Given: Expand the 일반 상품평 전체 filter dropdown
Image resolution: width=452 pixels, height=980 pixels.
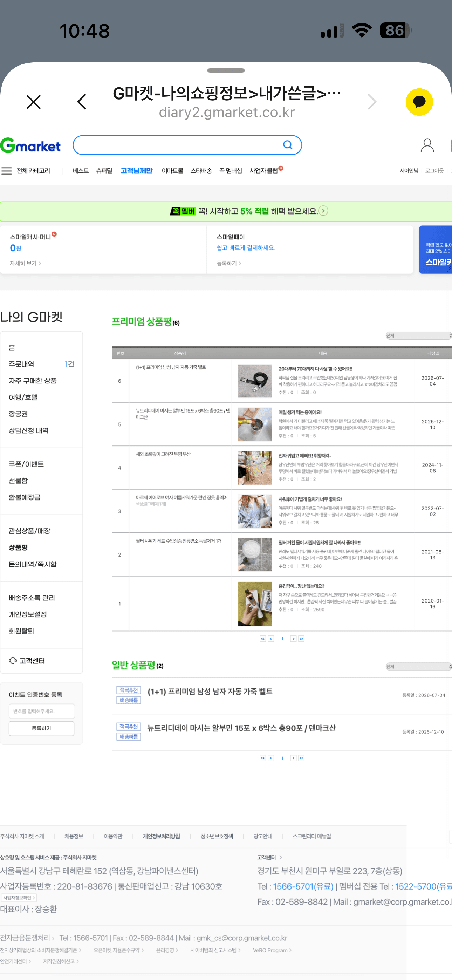Looking at the screenshot, I should [418, 667].
